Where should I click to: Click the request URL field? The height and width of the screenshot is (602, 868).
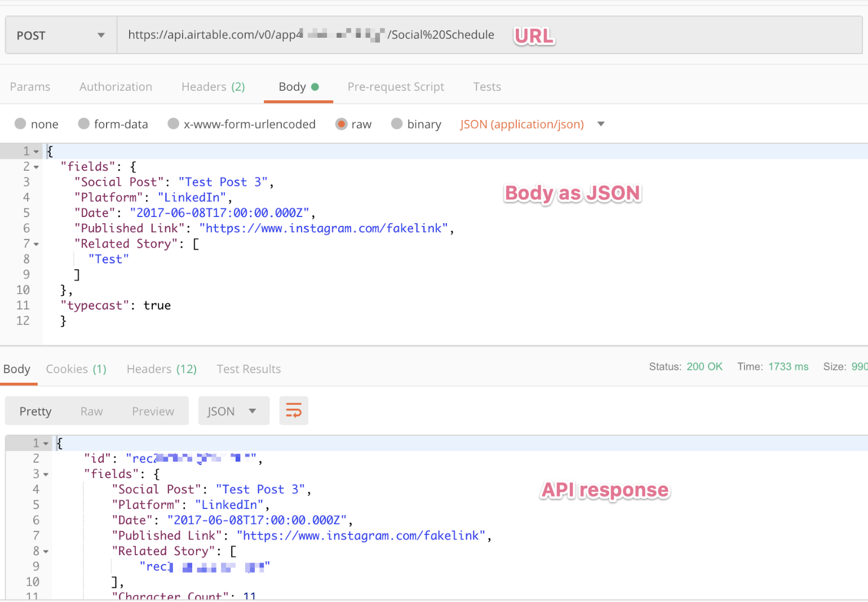489,35
